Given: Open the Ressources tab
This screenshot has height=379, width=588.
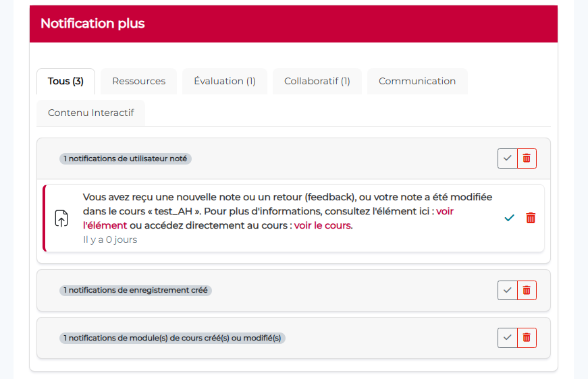Looking at the screenshot, I should [x=138, y=81].
